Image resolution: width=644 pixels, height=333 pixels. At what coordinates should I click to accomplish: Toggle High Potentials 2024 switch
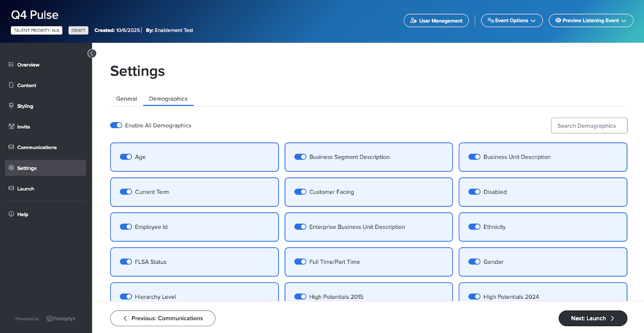point(475,297)
